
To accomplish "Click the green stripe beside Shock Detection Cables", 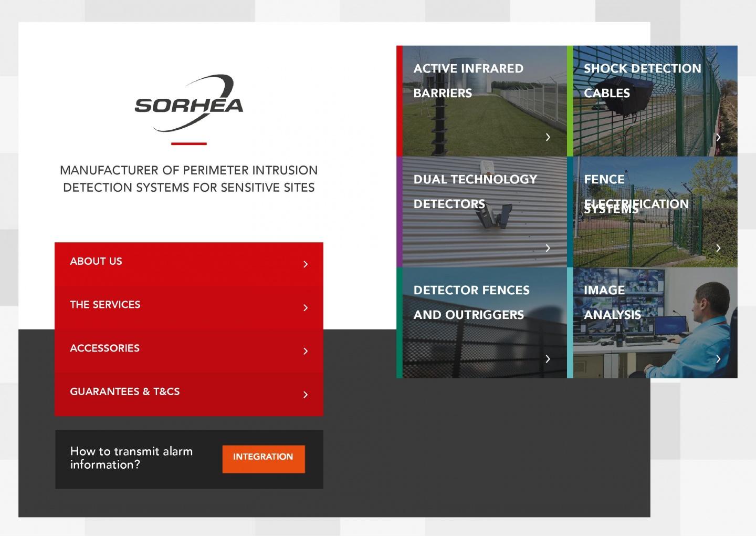I will tap(571, 100).
